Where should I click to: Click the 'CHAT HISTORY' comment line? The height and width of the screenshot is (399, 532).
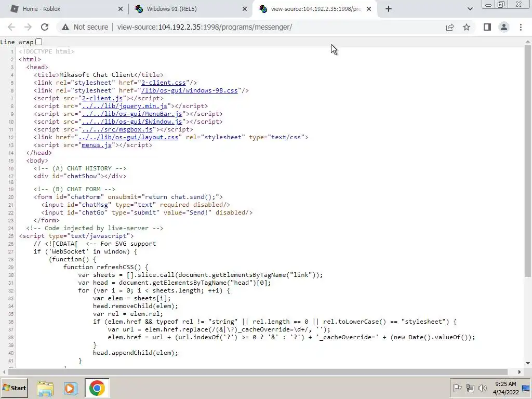(79, 168)
